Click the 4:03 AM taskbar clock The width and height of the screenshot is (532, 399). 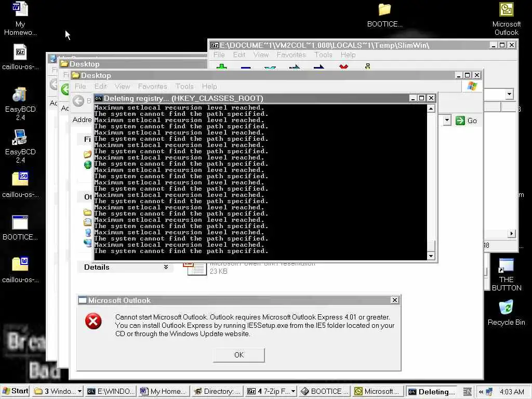512,392
